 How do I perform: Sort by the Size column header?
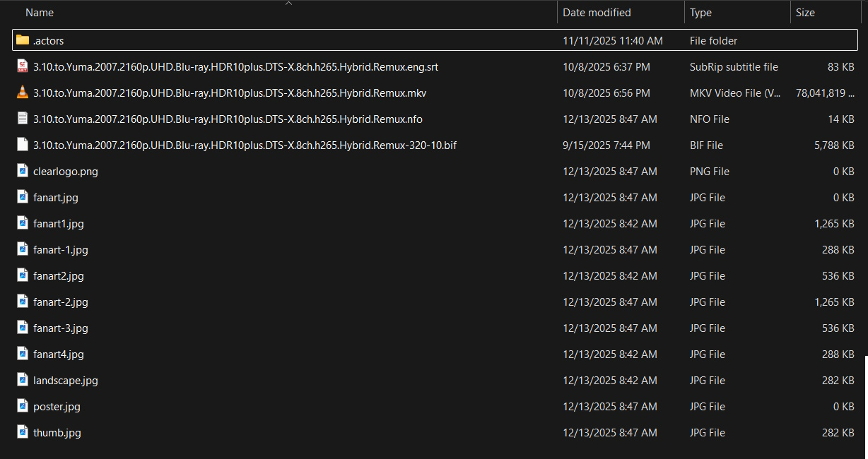tap(805, 13)
